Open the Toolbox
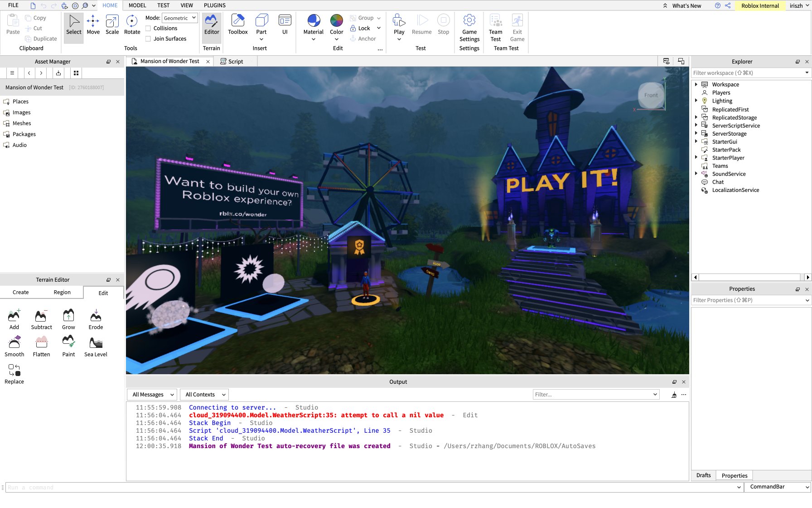The width and height of the screenshot is (812, 508). pyautogui.click(x=238, y=25)
